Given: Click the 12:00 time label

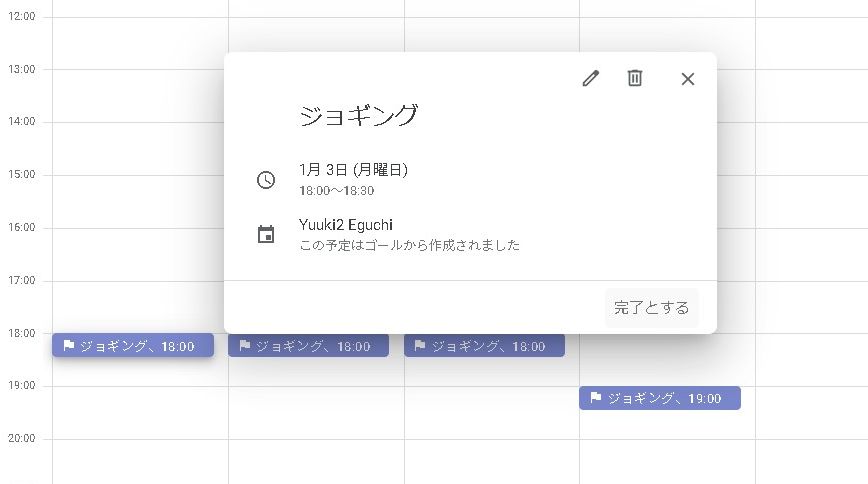Looking at the screenshot, I should point(21,17).
